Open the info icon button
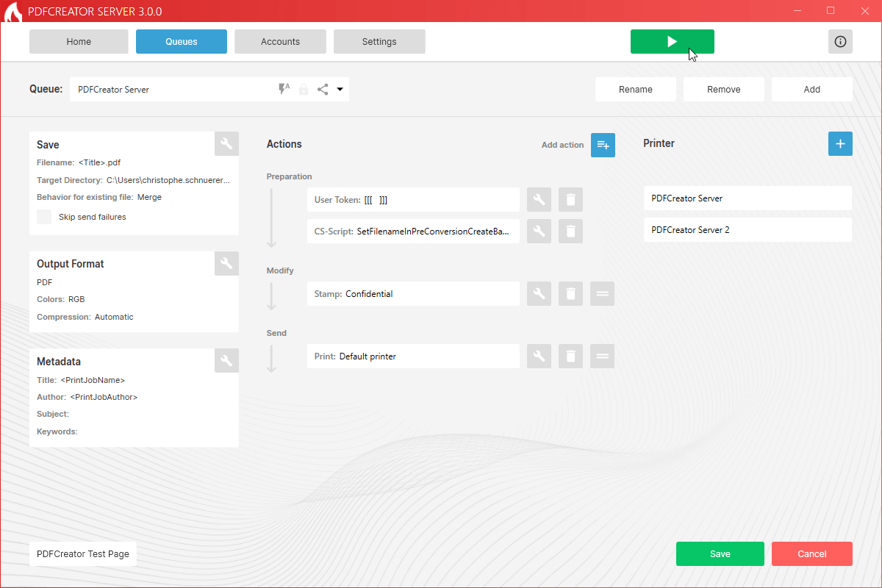The image size is (882, 588). tap(840, 42)
